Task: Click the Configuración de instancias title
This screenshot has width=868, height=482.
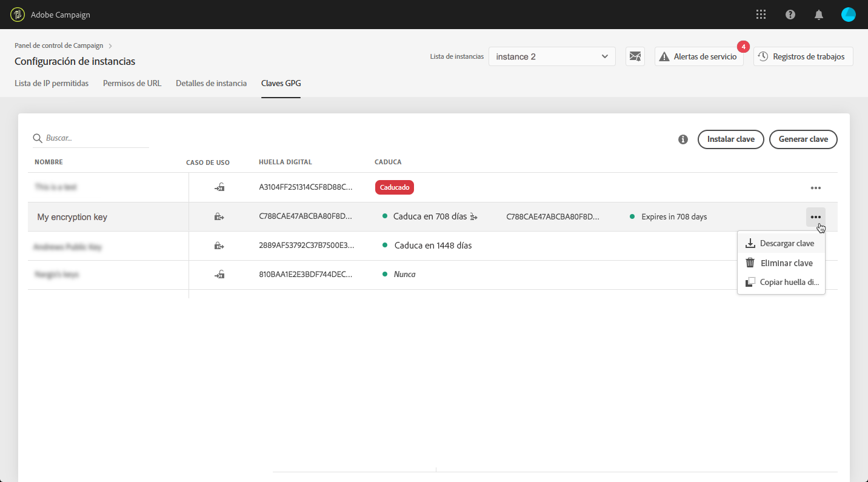Action: [75, 61]
